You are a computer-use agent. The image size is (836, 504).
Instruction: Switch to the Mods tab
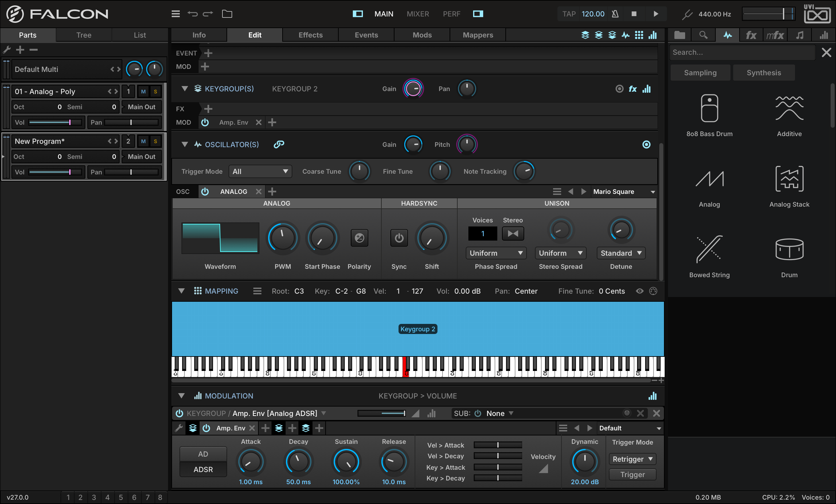click(422, 35)
